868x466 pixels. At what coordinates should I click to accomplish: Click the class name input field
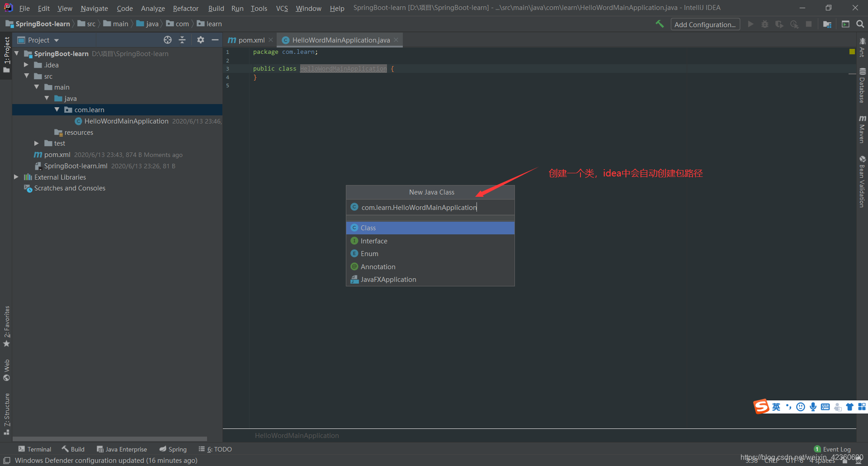tap(430, 207)
